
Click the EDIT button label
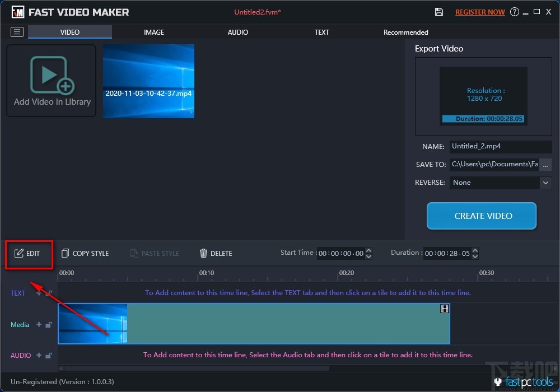point(33,254)
